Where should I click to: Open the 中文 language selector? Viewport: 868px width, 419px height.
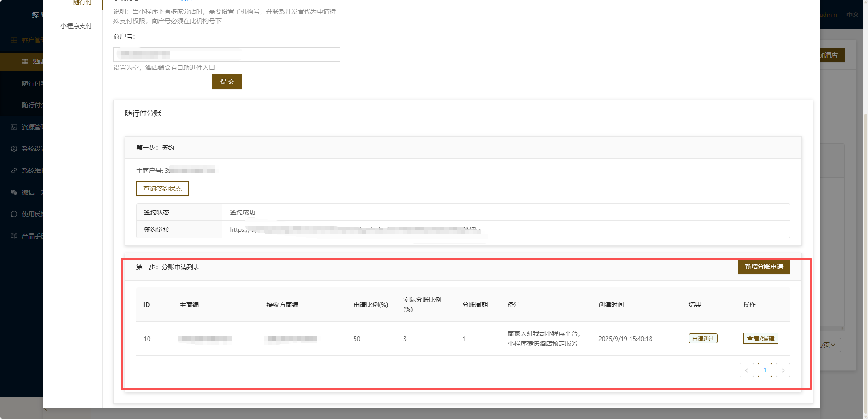tap(852, 15)
